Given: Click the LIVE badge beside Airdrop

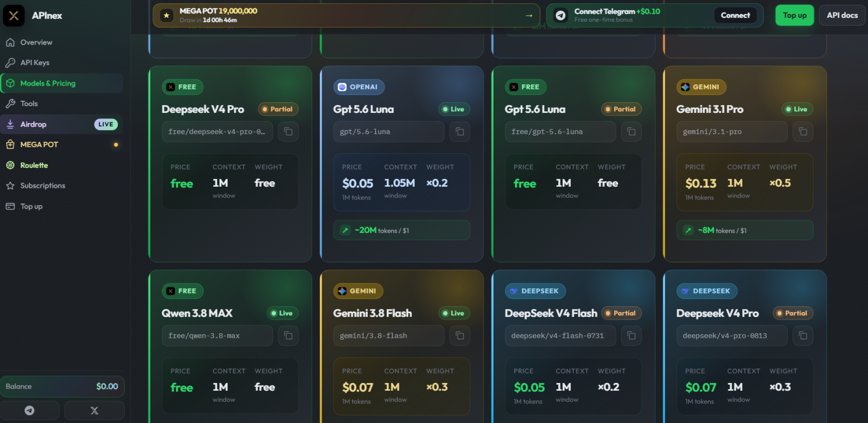Looking at the screenshot, I should [106, 125].
